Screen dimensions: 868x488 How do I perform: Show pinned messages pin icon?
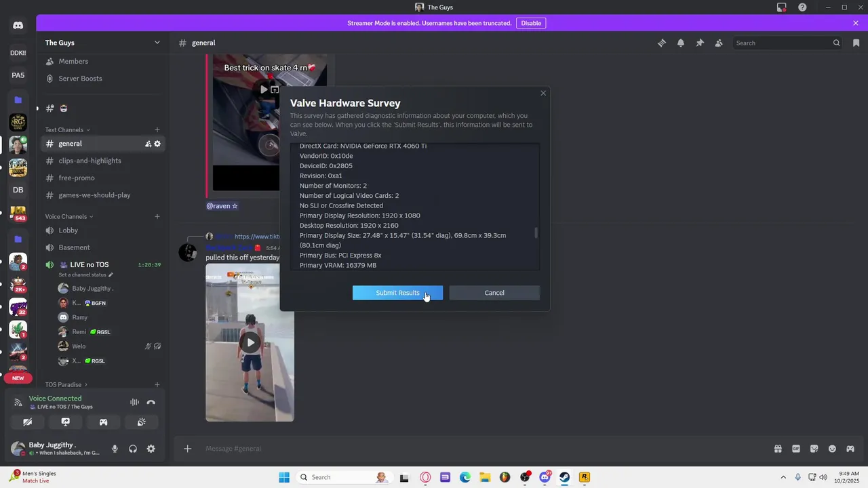tap(700, 43)
